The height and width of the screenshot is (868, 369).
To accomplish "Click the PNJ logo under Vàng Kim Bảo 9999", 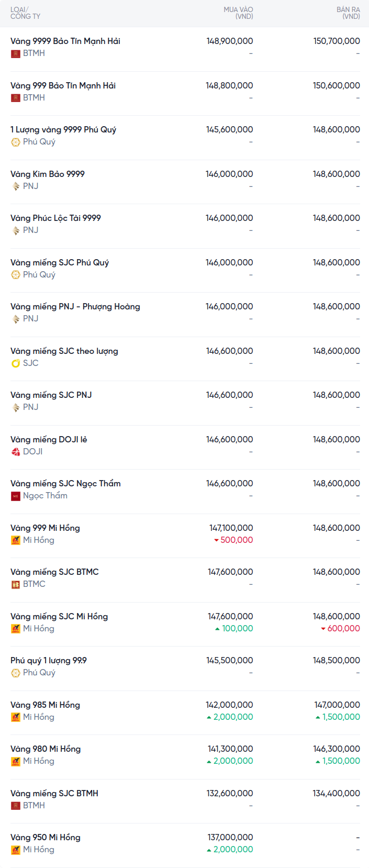I will tap(16, 186).
